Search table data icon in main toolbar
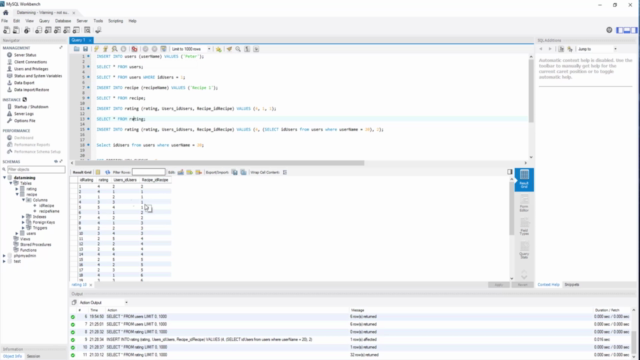The width and height of the screenshot is (640, 360). coord(87,30)
